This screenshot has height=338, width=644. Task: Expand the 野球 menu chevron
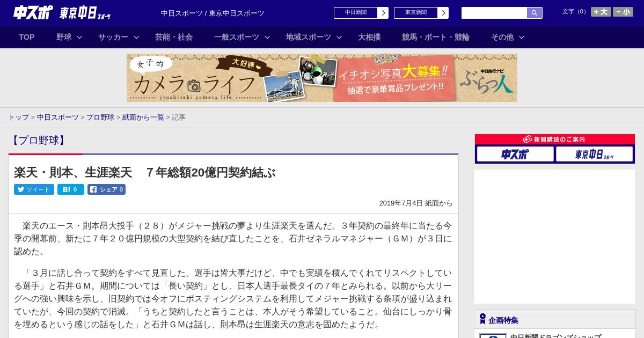[79, 37]
